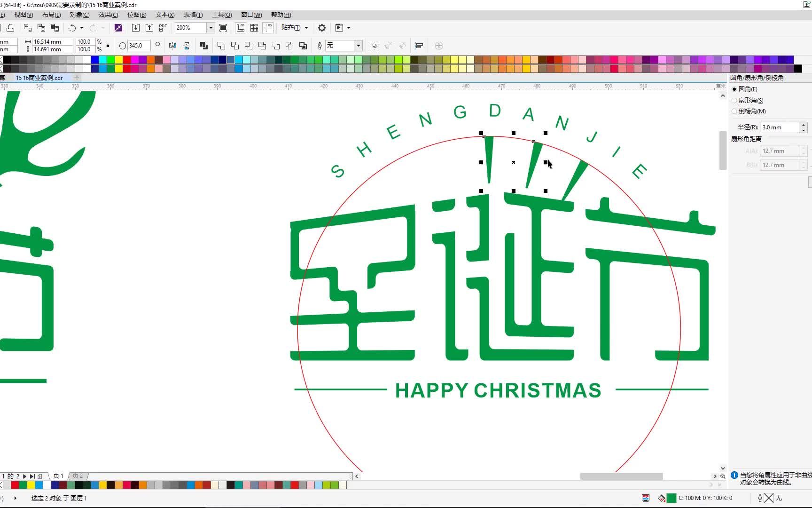Toggle show guidelines icon
This screenshot has width=812, height=508.
(268, 28)
